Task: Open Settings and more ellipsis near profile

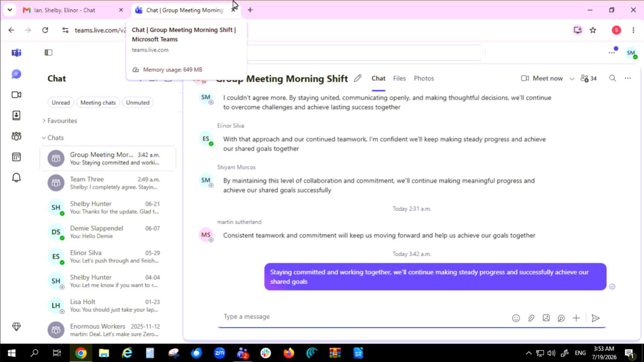Action: [612, 53]
